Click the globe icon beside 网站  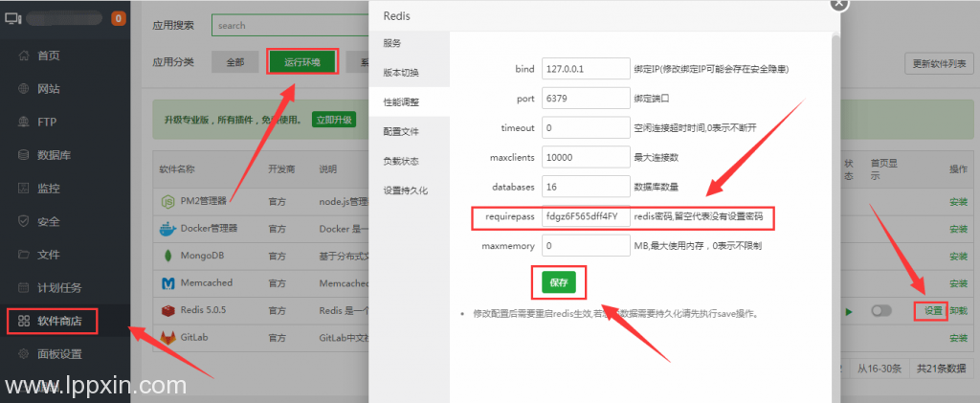(24, 89)
